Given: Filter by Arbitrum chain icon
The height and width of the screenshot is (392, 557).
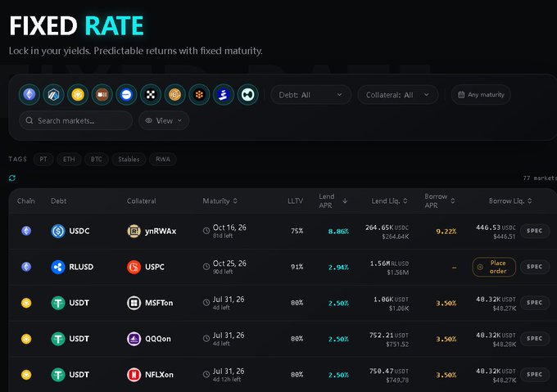Looking at the screenshot, I should [x=53, y=95].
